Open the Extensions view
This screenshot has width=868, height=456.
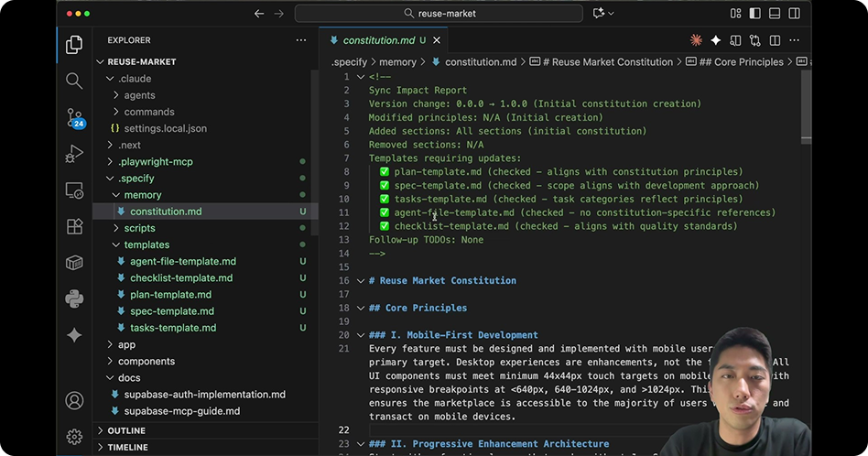(74, 226)
